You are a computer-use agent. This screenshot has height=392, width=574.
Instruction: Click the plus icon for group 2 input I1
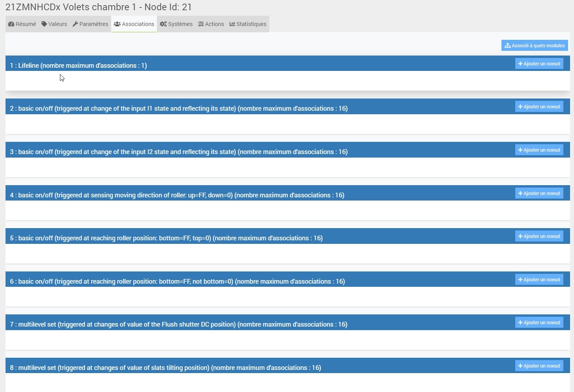[520, 107]
